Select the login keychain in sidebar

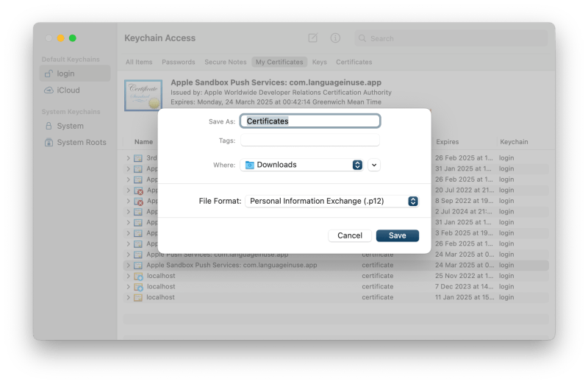pyautogui.click(x=75, y=74)
